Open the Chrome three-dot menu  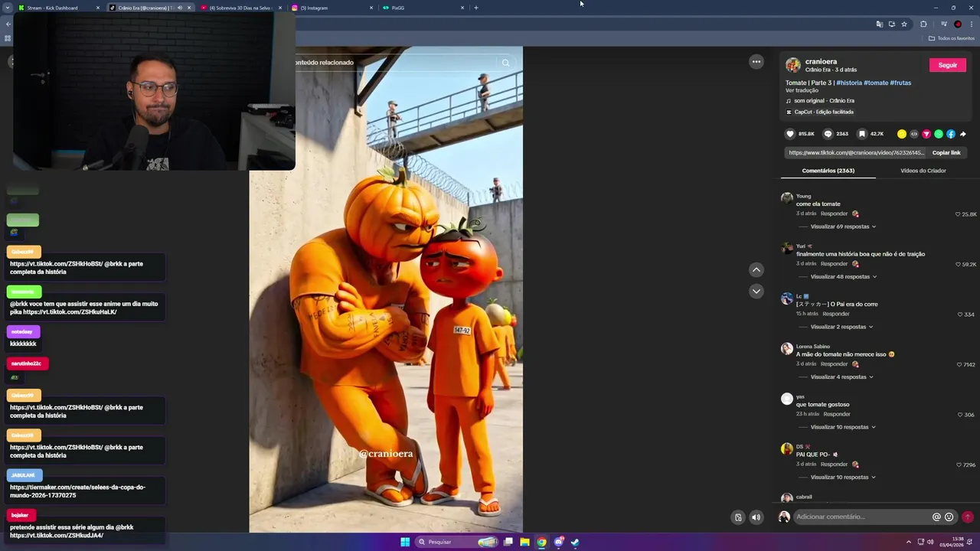[972, 24]
